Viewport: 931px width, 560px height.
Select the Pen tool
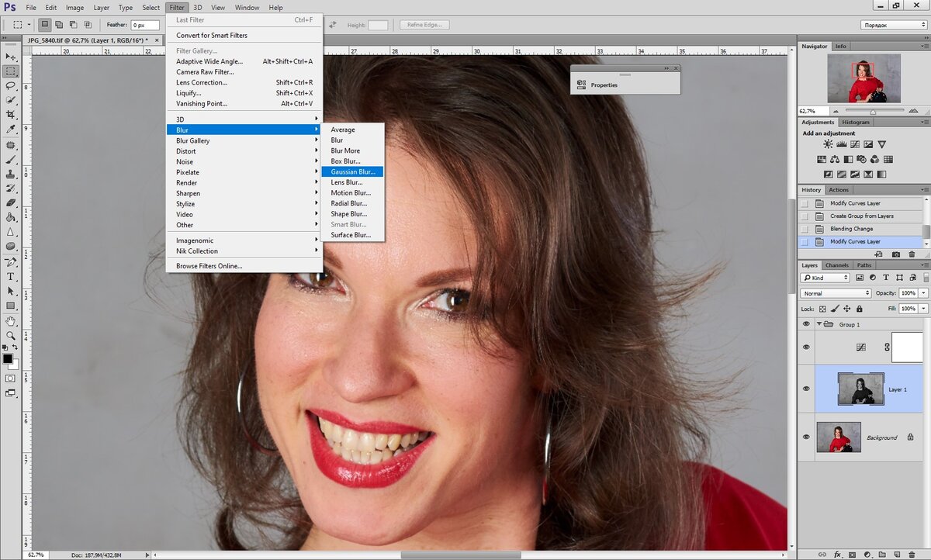pos(11,261)
